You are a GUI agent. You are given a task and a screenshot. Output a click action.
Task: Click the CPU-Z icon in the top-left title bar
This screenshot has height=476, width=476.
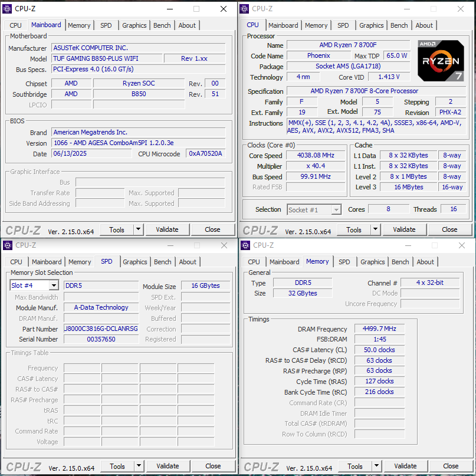6,9
